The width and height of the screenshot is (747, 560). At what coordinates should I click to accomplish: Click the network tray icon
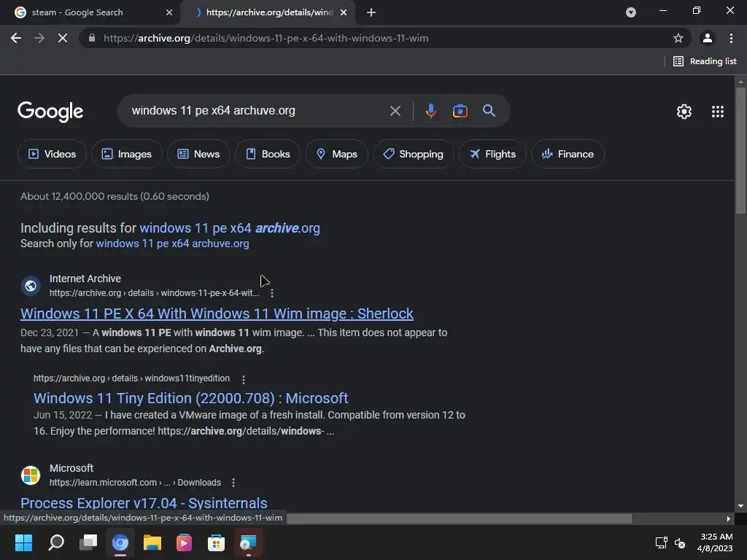click(x=661, y=542)
